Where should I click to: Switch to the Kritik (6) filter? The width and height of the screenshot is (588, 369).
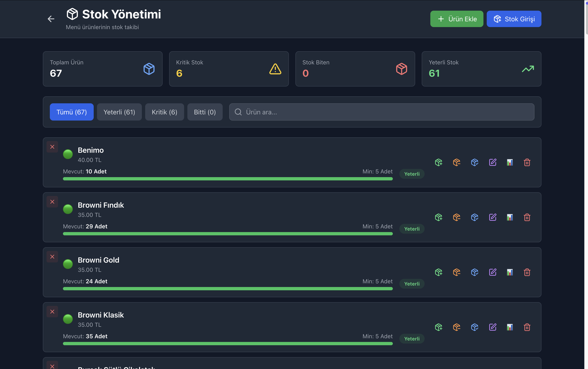coord(164,112)
